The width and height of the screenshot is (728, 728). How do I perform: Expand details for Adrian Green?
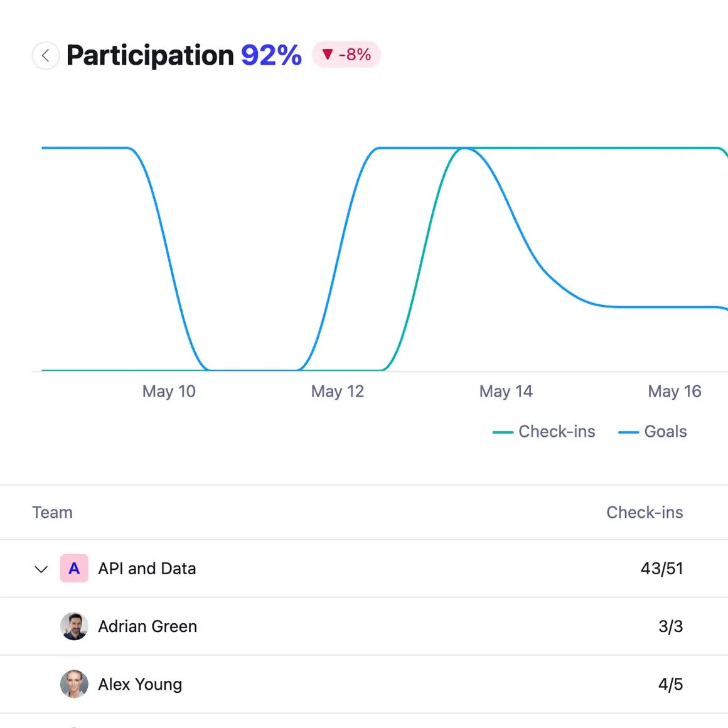[x=147, y=626]
